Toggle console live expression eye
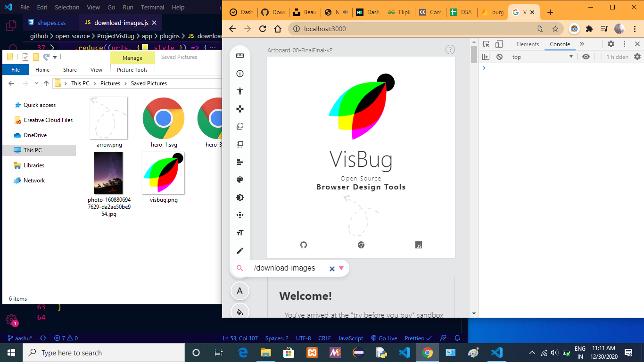This screenshot has height=362, width=644. (x=586, y=57)
